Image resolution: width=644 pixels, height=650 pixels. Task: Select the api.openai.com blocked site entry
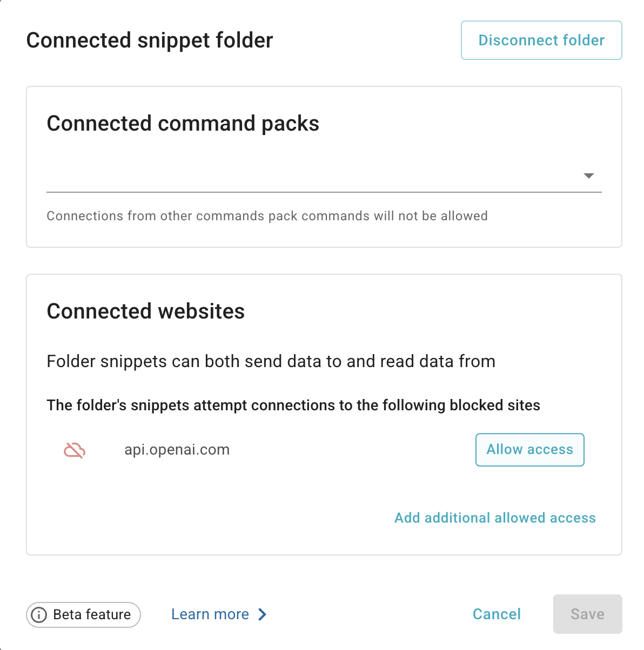[x=177, y=450]
